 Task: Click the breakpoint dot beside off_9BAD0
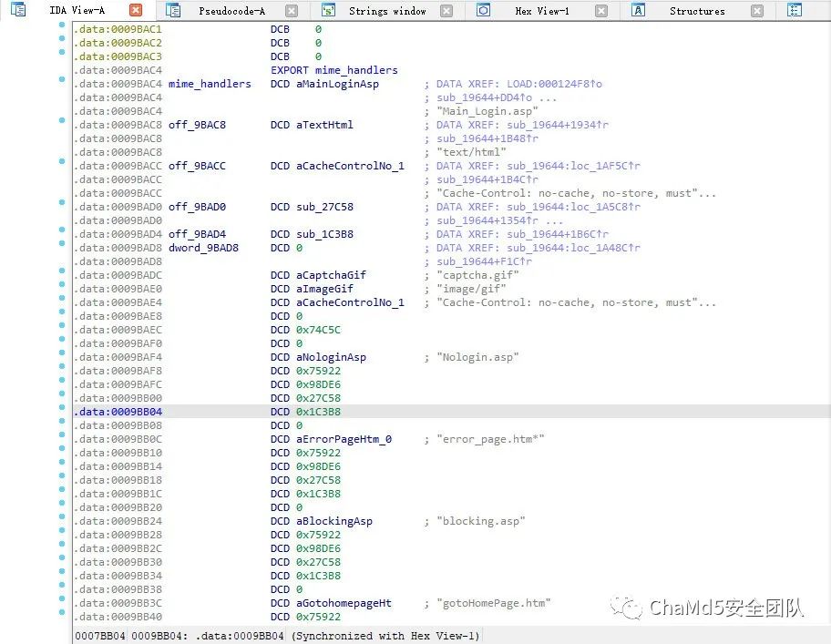tap(62, 202)
